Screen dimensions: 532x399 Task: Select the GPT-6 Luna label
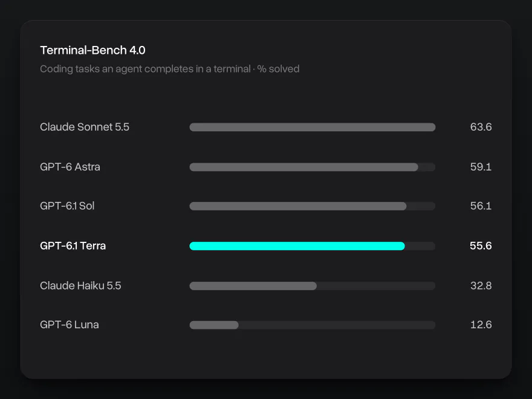tap(69, 325)
